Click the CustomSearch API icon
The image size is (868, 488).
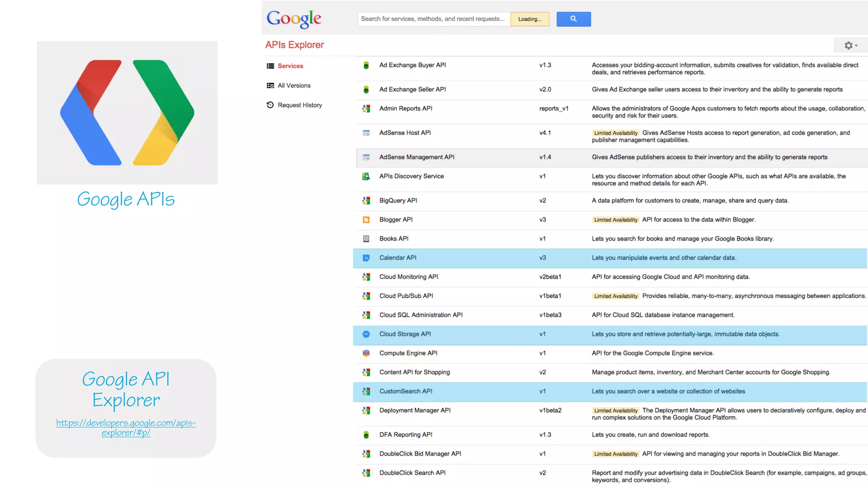tap(366, 391)
